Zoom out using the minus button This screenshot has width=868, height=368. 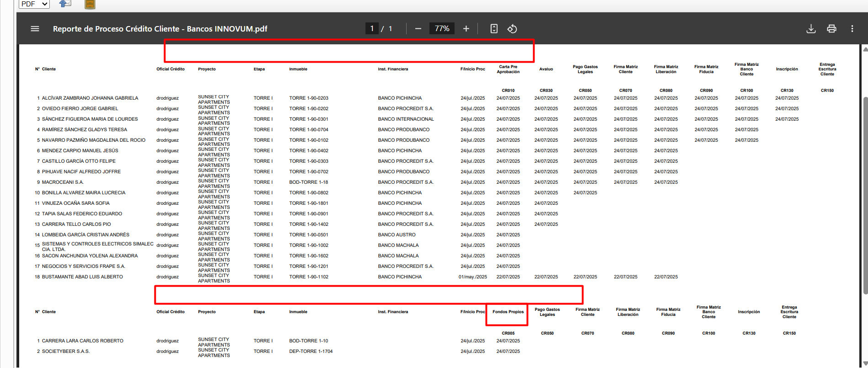click(418, 29)
